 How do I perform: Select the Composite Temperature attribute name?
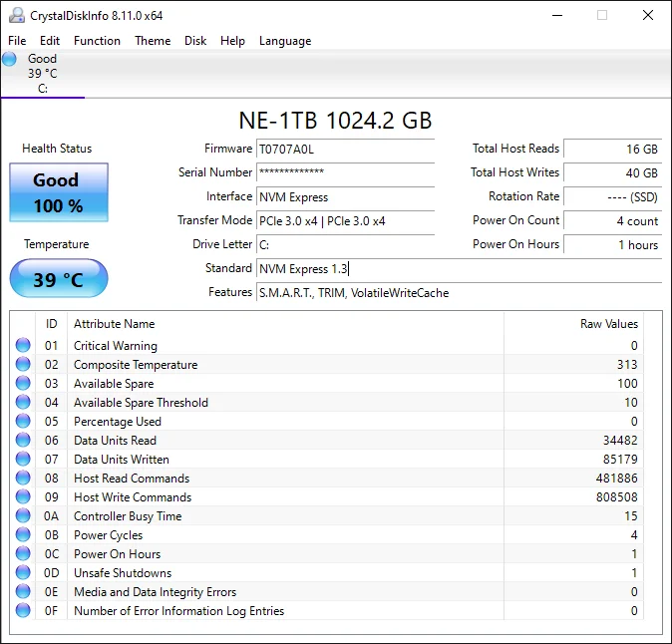136,365
